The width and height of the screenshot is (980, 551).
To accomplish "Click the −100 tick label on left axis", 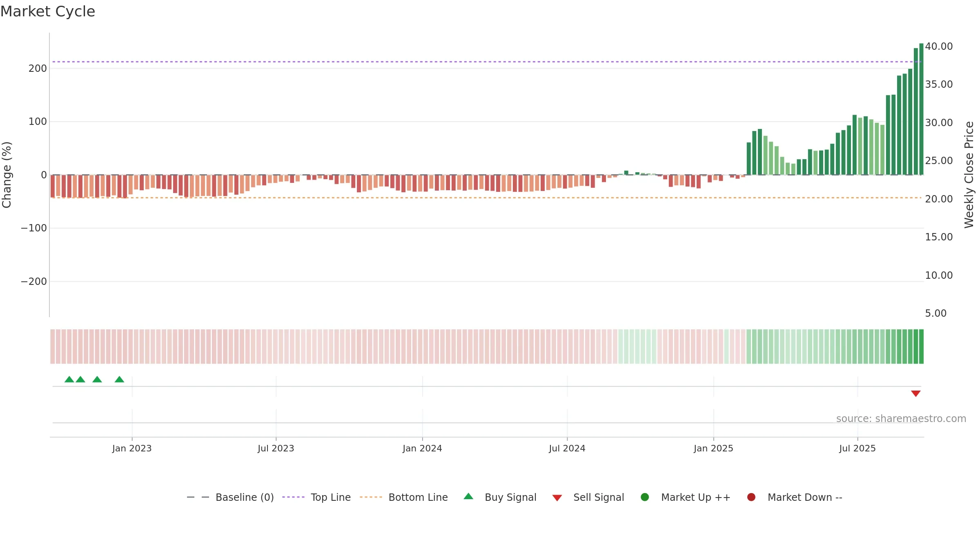I will (x=34, y=228).
